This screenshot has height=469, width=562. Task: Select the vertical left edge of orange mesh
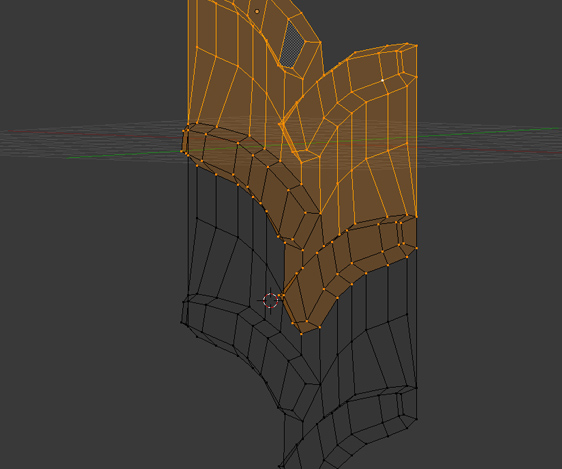188,61
